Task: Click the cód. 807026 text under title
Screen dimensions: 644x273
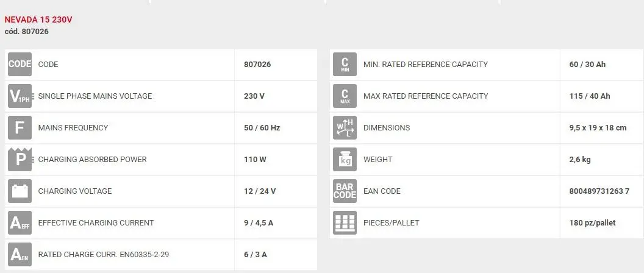Action: pyautogui.click(x=27, y=31)
